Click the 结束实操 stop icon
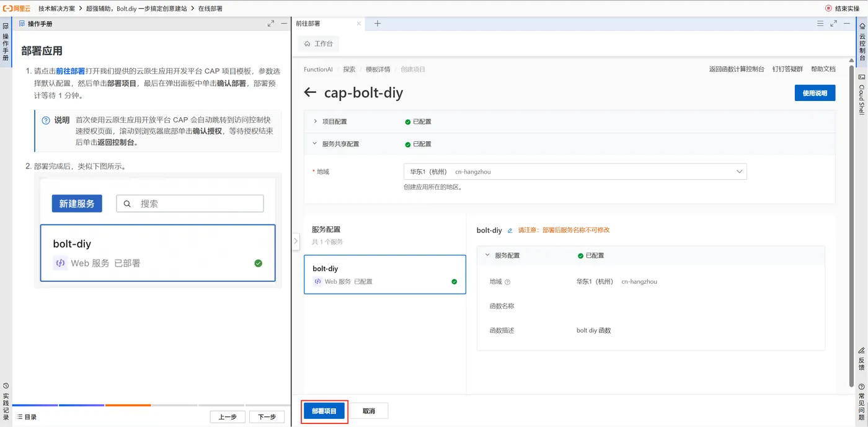 tap(828, 8)
